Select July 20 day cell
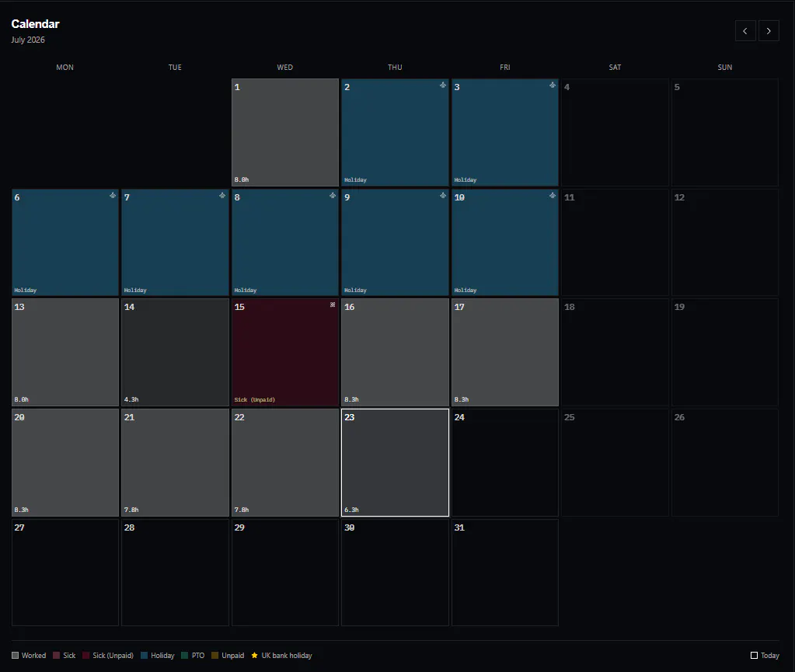This screenshot has height=672, width=795. 65,463
